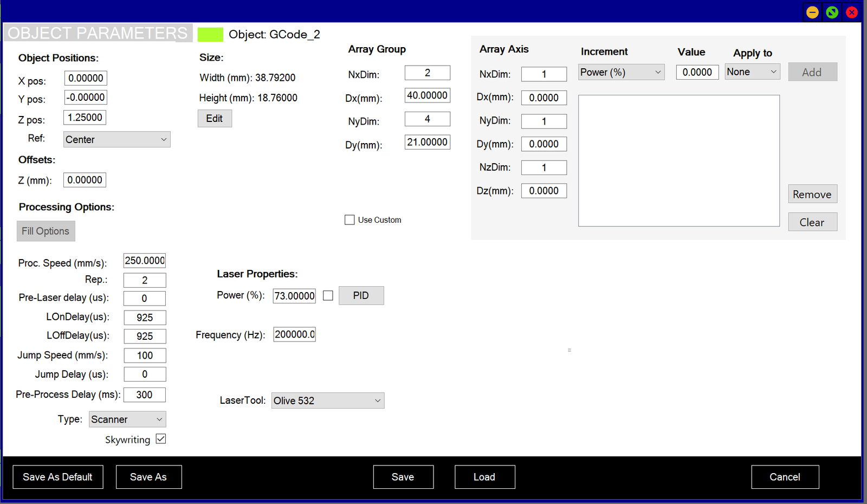Click the Array Axis Dy(mm) field
The image size is (867, 504).
(544, 144)
